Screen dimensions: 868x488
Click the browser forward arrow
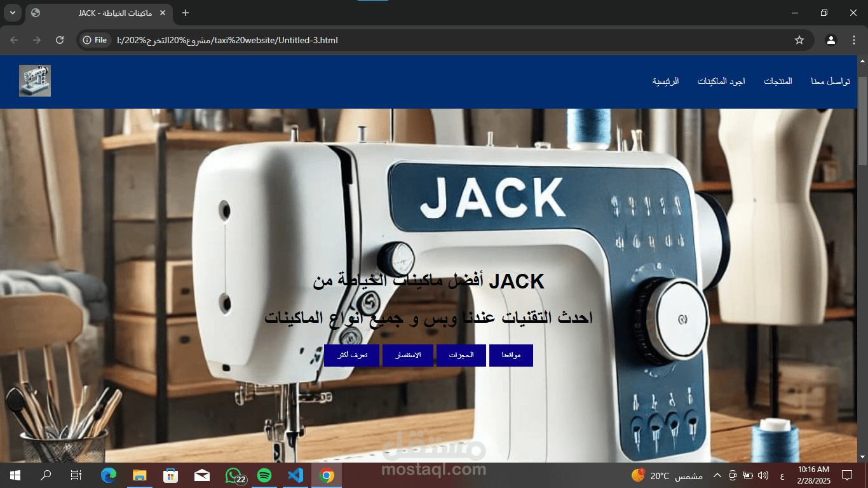(37, 40)
